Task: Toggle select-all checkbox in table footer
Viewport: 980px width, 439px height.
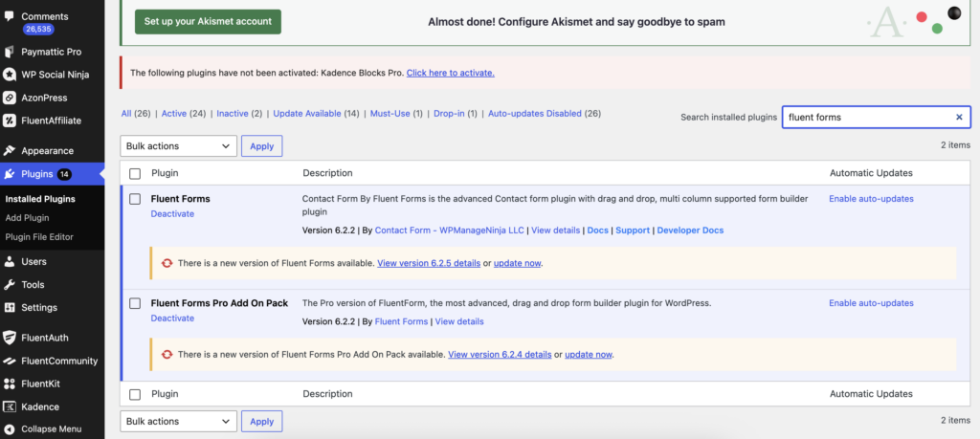Action: (134, 394)
